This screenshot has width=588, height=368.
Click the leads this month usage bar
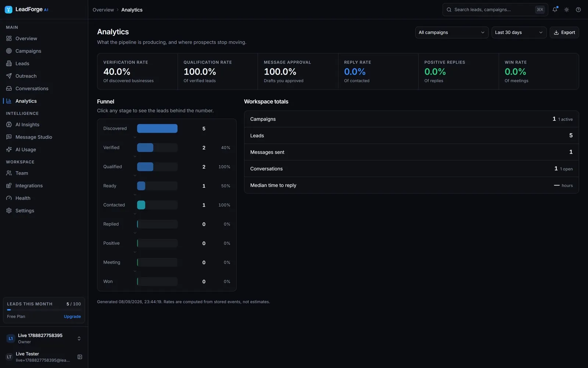pos(44,310)
